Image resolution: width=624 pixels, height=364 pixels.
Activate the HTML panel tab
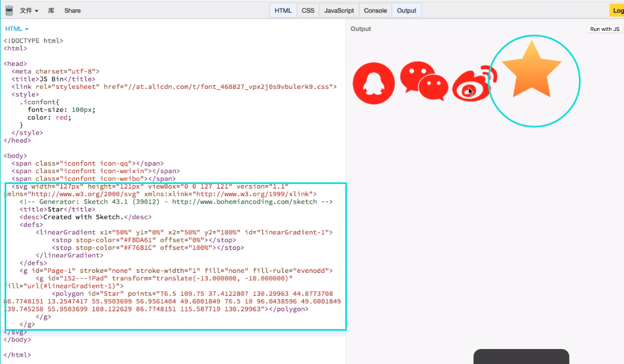click(283, 10)
